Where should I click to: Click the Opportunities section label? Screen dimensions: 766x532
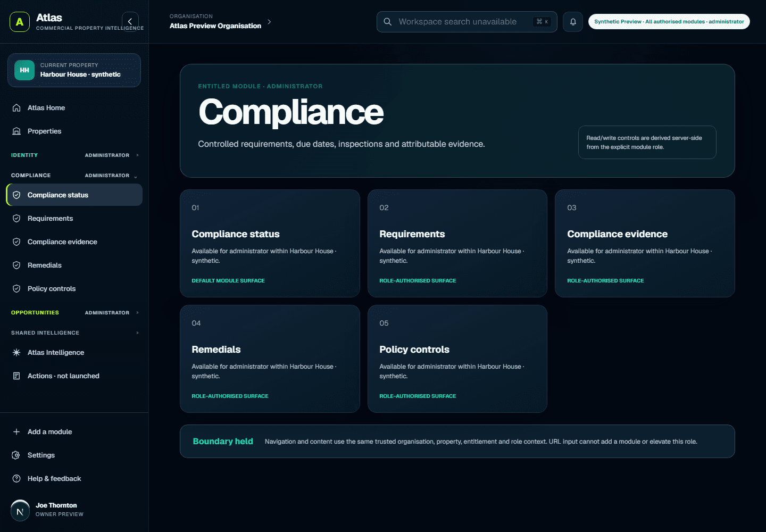35,313
